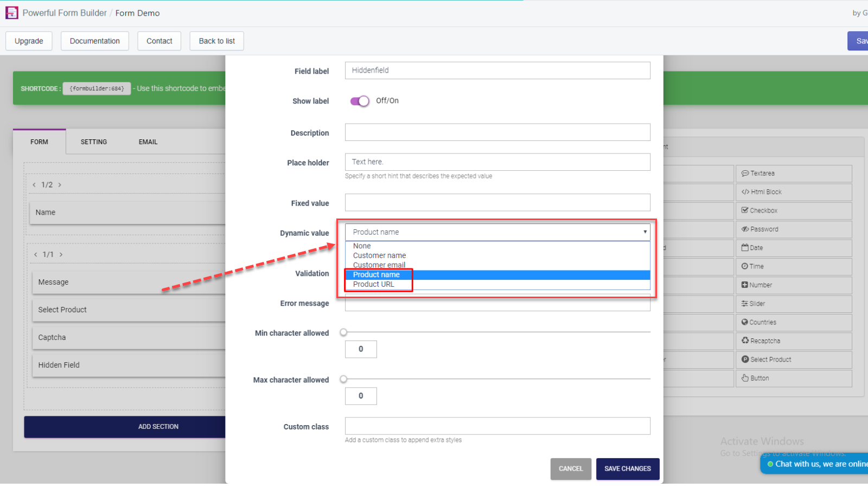Click the Textarea field icon
This screenshot has width=868, height=488.
(745, 174)
